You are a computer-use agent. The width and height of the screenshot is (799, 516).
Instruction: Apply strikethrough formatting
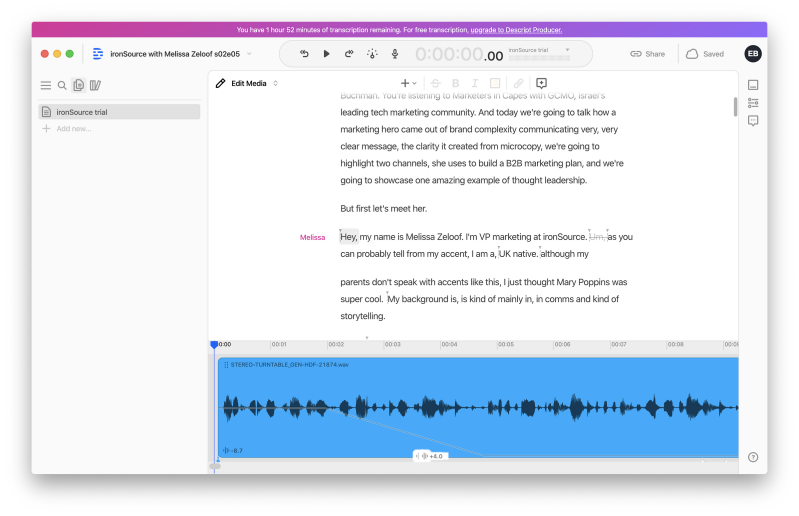pos(436,83)
